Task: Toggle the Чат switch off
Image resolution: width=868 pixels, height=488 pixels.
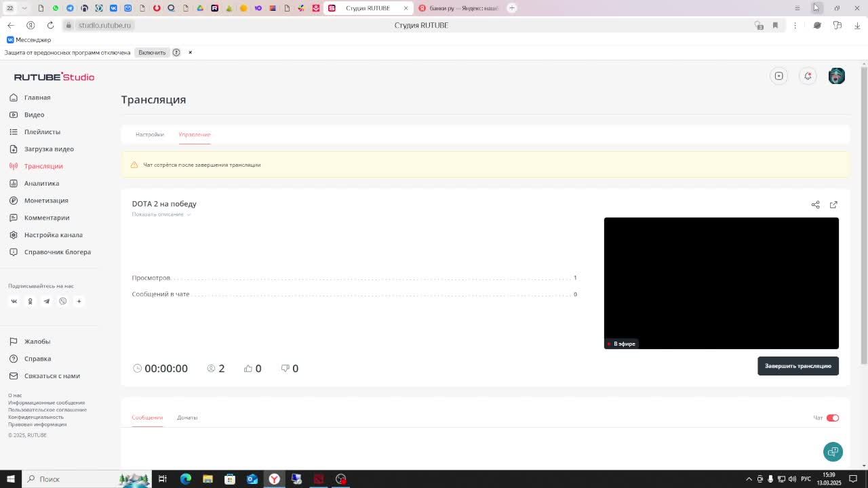Action: 833,418
